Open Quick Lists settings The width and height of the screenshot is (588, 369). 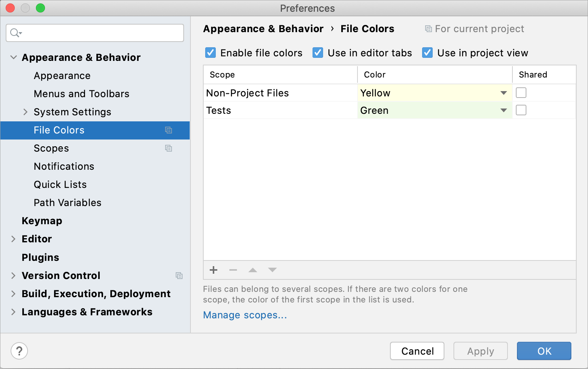60,184
